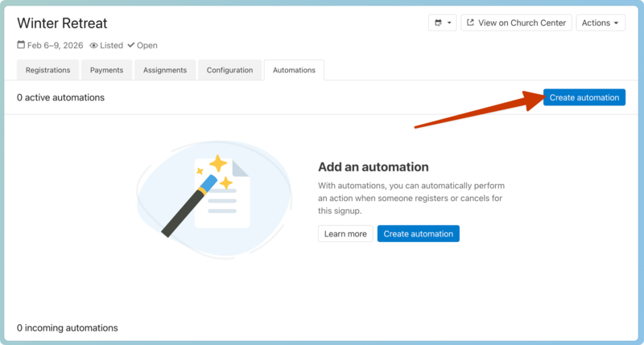Open the calendar dropdown button
The width and height of the screenshot is (644, 345).
(x=442, y=23)
